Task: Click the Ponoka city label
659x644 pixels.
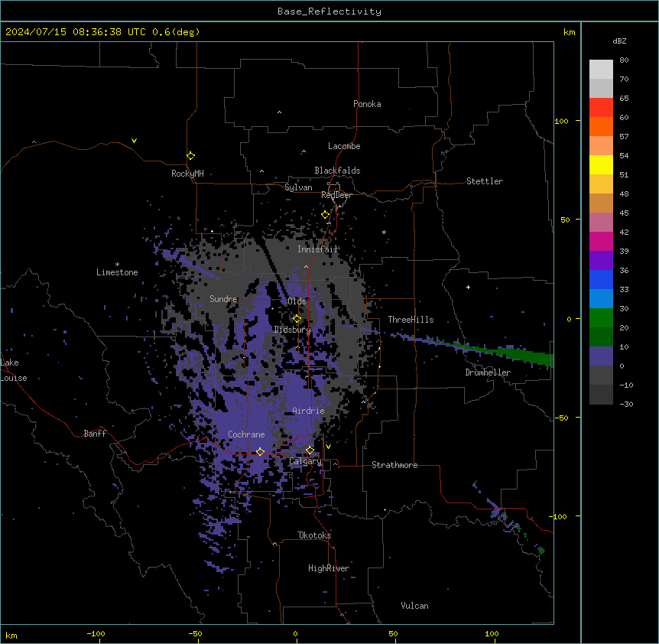Action: coord(367,104)
